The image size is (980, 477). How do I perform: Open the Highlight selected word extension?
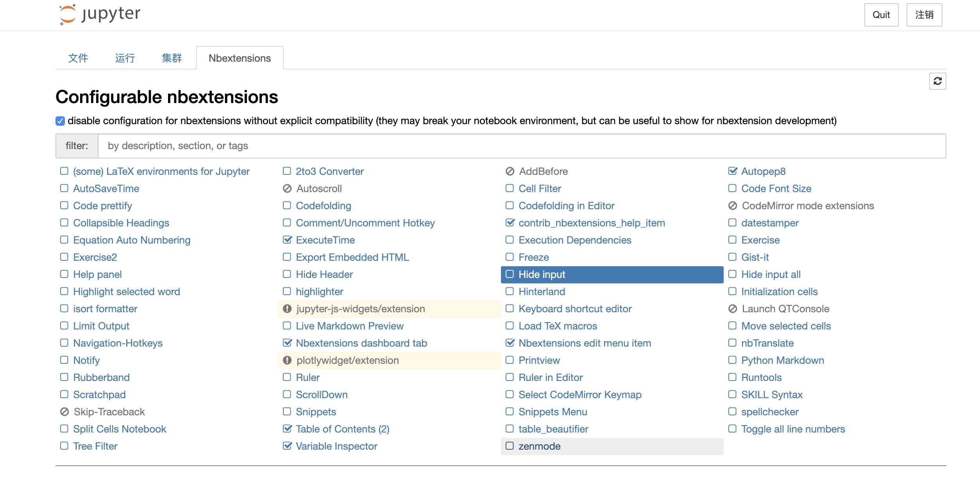tap(127, 292)
